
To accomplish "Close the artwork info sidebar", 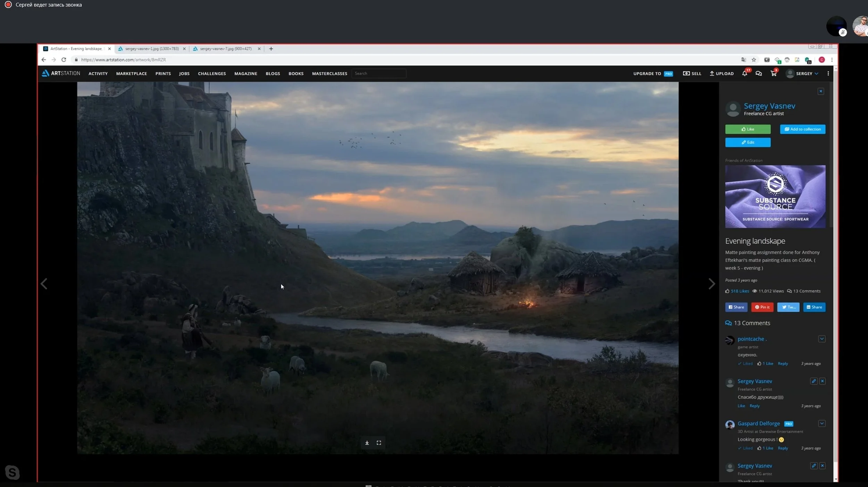I will (x=821, y=91).
